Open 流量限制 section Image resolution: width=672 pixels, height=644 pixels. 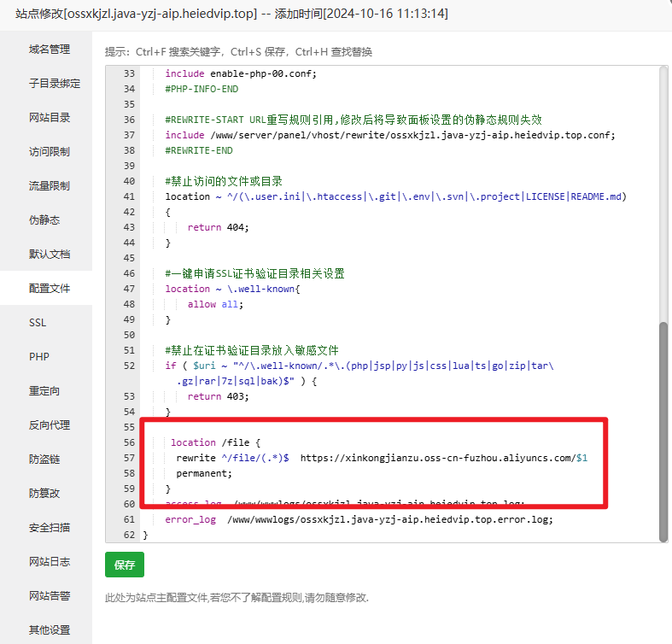[50, 185]
